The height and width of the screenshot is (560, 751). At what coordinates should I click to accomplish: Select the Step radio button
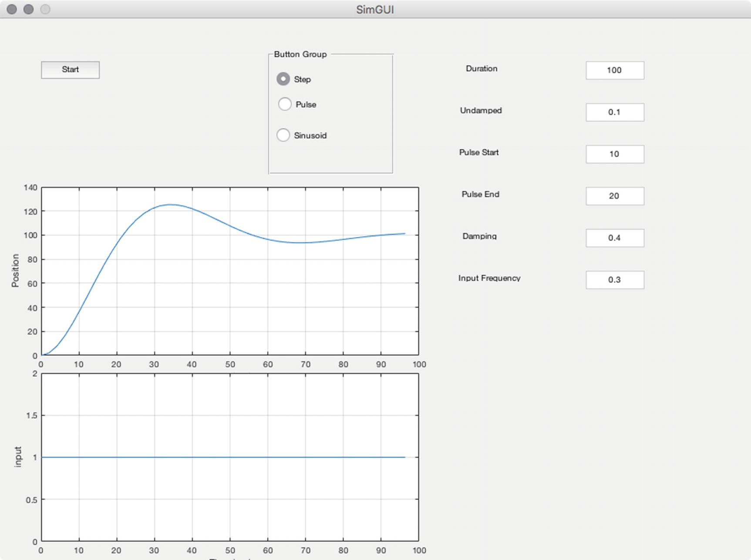click(x=283, y=79)
